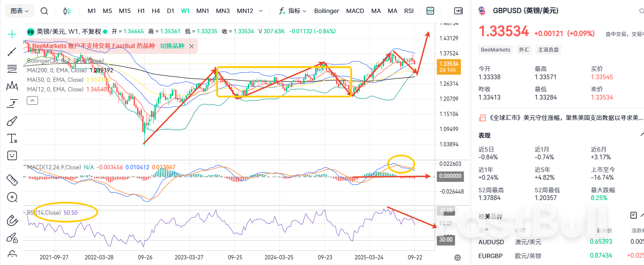Screen dimensions: 644x265
Task: Open the symbol search magnifier
Action: [44, 11]
